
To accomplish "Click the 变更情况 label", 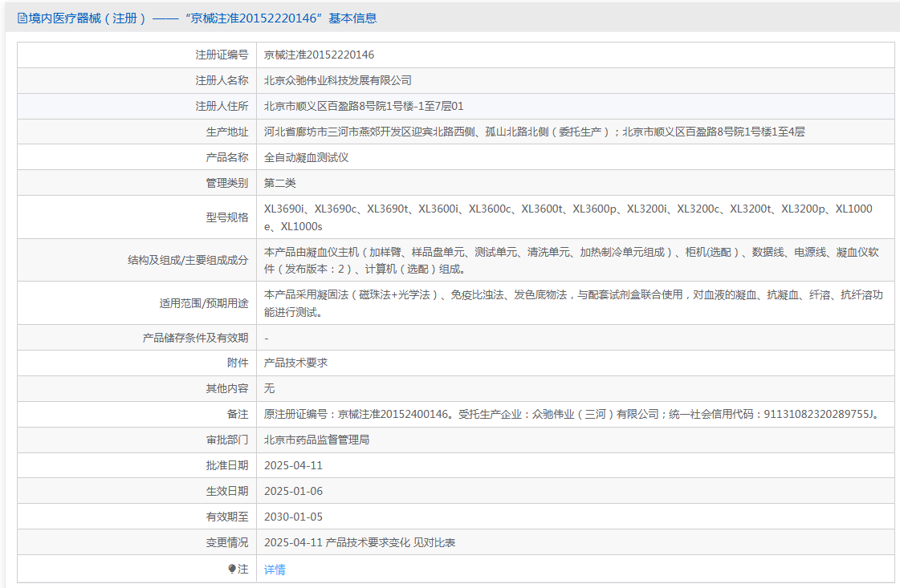I will 227,542.
